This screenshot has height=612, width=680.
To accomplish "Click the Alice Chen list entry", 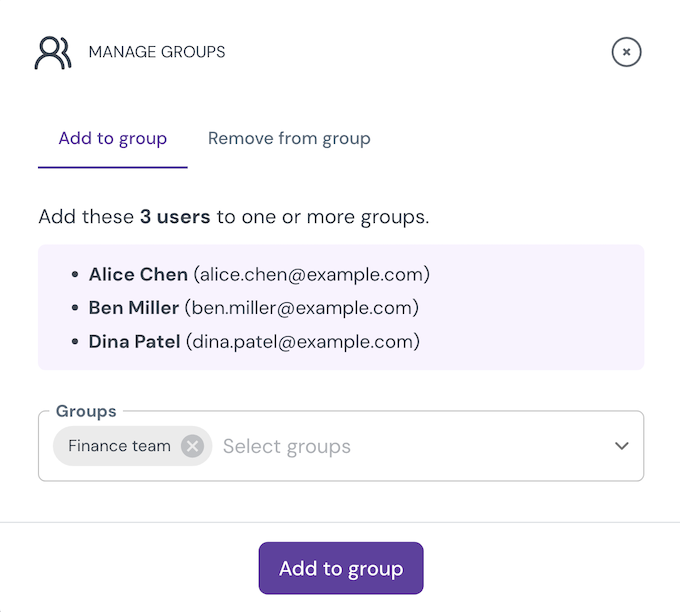I will (259, 275).
